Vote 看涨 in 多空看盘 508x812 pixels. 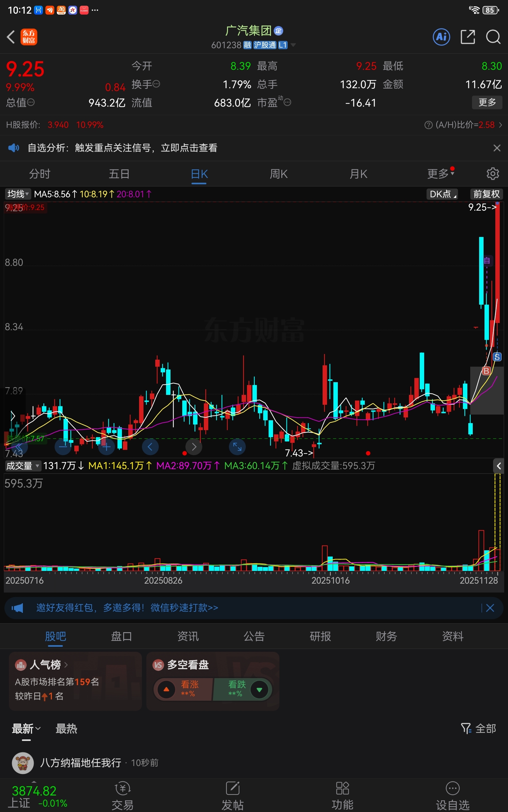coord(184,689)
